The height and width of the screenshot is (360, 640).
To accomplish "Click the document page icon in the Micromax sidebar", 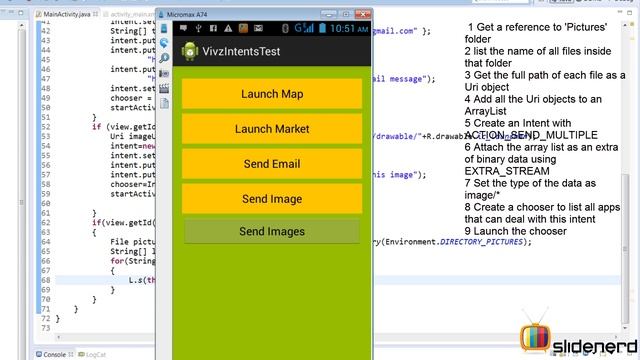I will (164, 103).
